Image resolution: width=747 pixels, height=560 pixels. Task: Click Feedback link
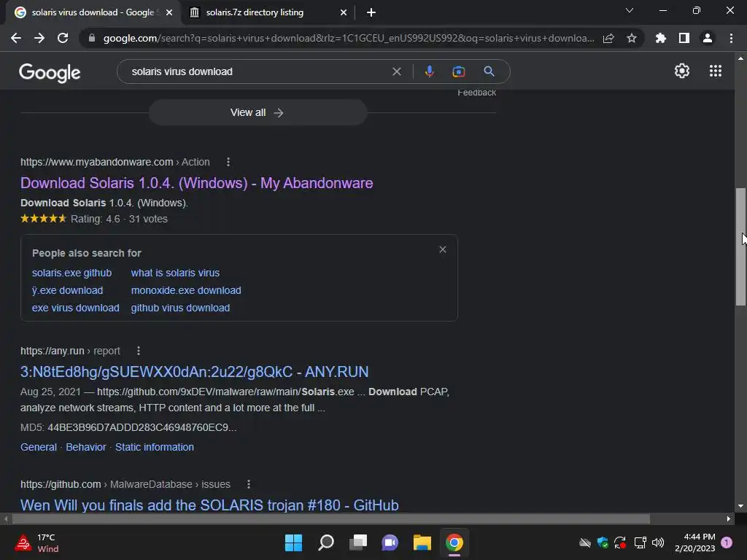click(x=477, y=93)
